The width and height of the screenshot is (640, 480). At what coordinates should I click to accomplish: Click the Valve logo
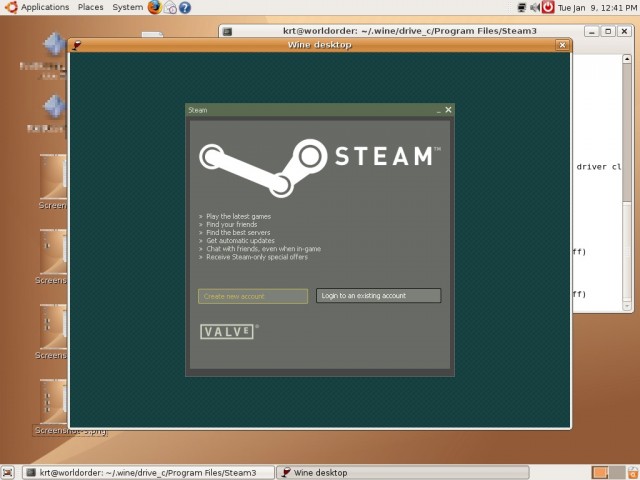click(227, 331)
